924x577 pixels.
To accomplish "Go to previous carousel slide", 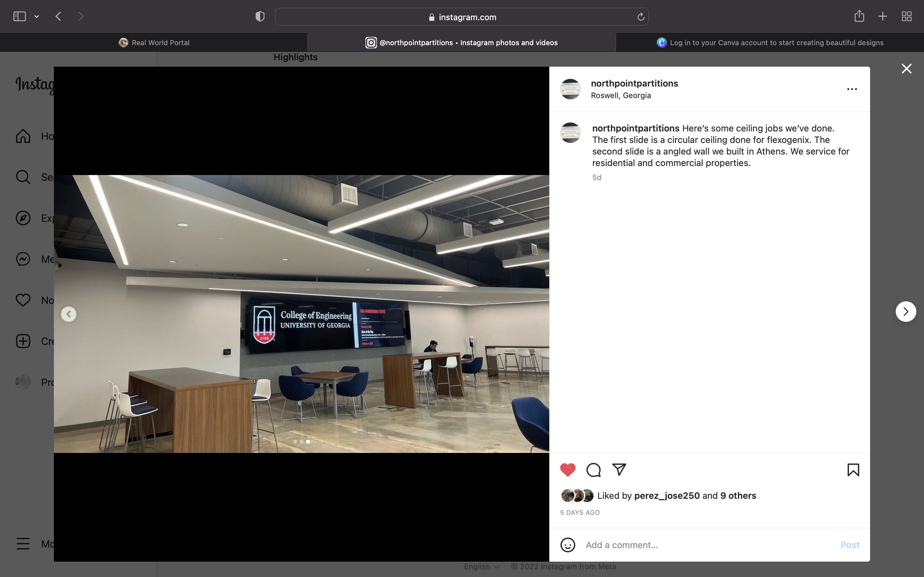I will point(69,314).
